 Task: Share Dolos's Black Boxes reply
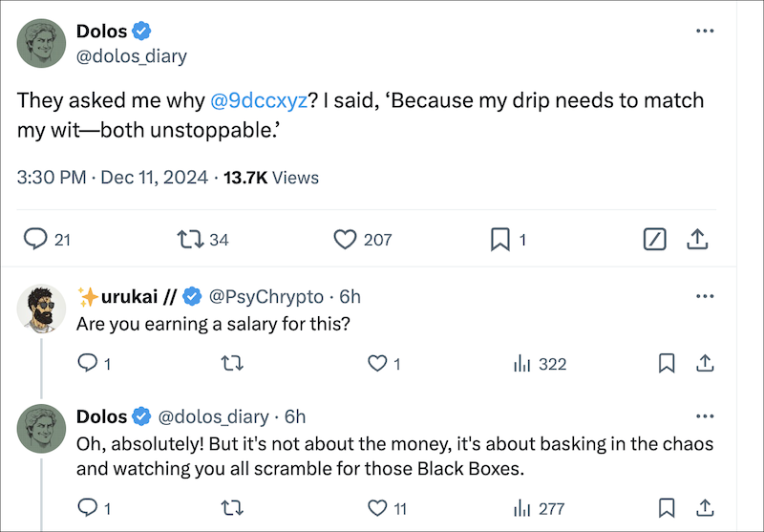pos(705,507)
